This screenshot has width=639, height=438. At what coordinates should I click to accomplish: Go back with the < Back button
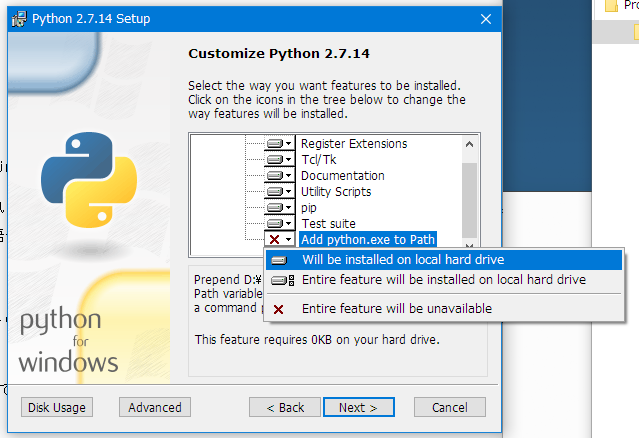285,407
